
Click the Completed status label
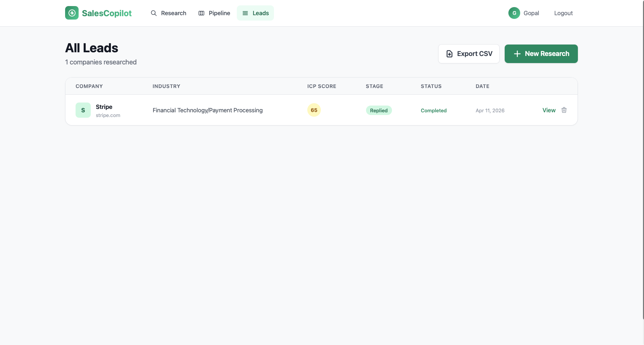433,110
